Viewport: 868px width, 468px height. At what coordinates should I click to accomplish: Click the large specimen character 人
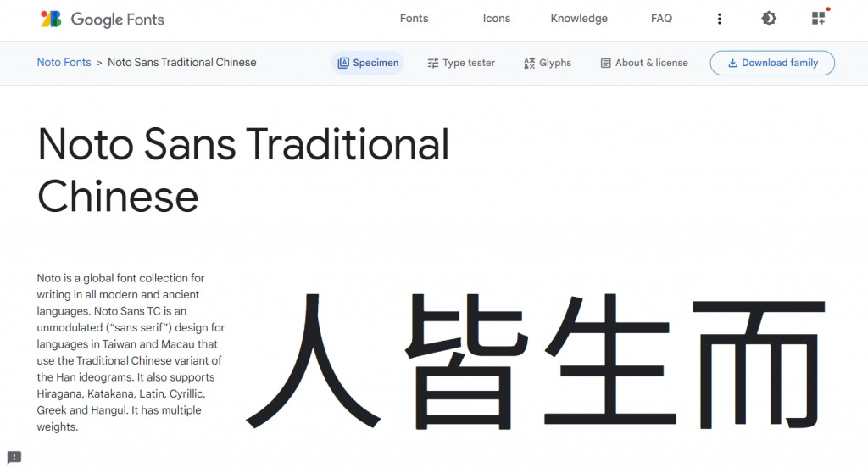(x=314, y=361)
